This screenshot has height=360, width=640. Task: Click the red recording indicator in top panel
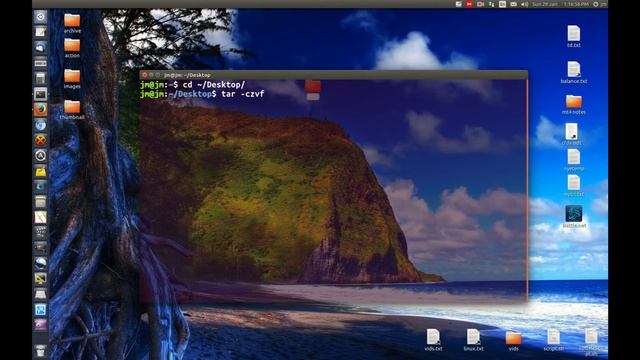[x=469, y=4]
